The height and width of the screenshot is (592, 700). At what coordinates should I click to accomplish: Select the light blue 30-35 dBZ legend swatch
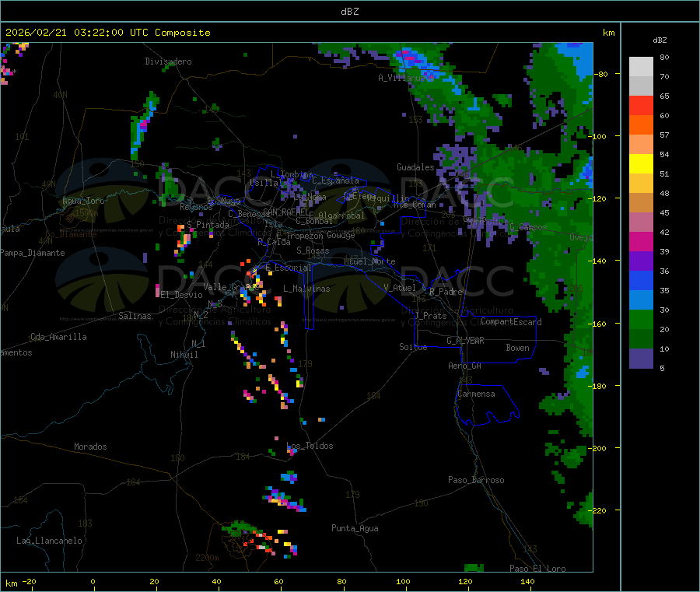click(x=641, y=300)
